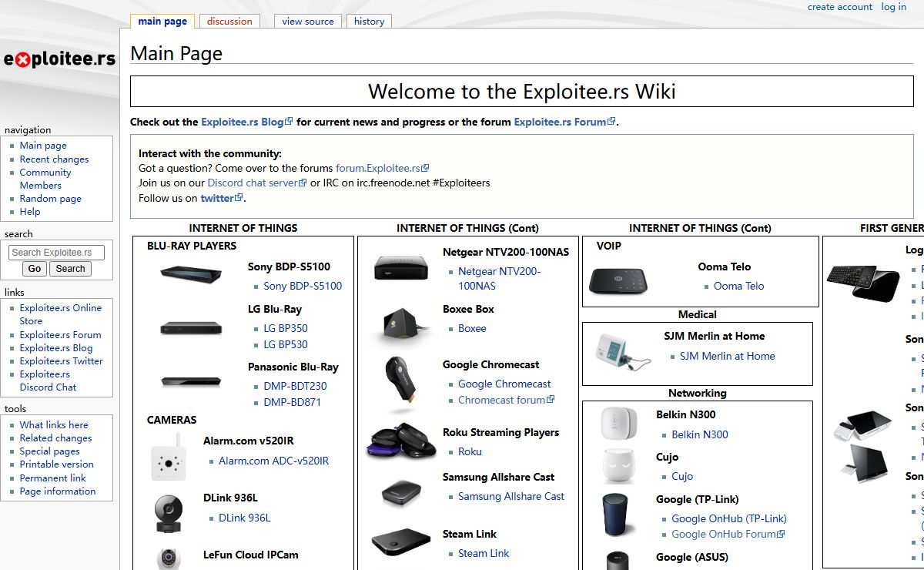Open the Belkin N300 article link
The image size is (924, 570).
tap(700, 434)
